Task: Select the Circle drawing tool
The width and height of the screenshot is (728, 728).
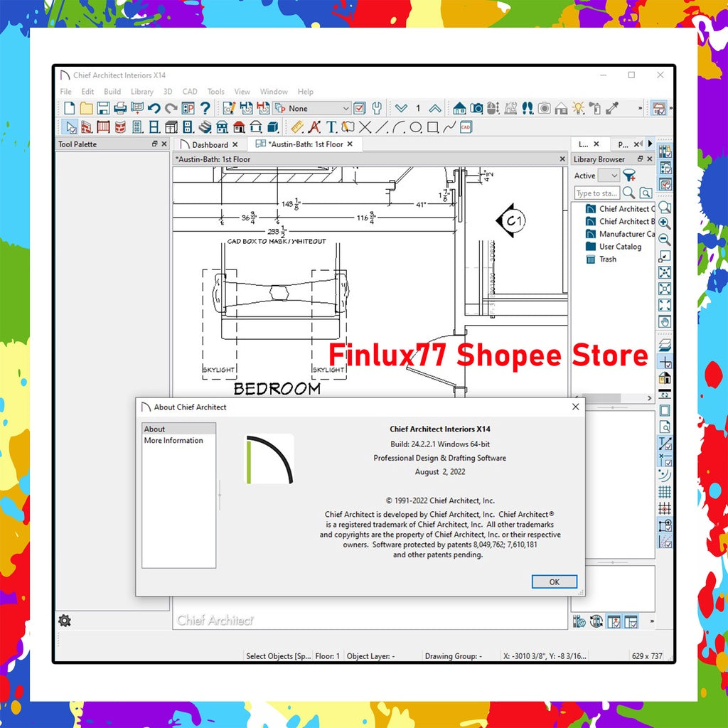Action: point(417,128)
